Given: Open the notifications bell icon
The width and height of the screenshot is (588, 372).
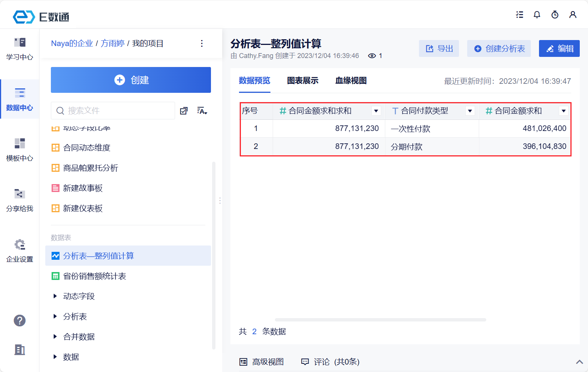Looking at the screenshot, I should click(x=537, y=15).
